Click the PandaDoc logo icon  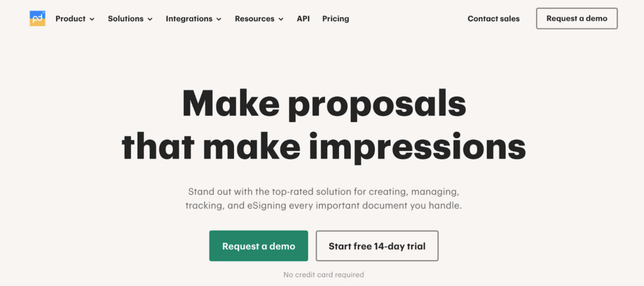pos(37,18)
